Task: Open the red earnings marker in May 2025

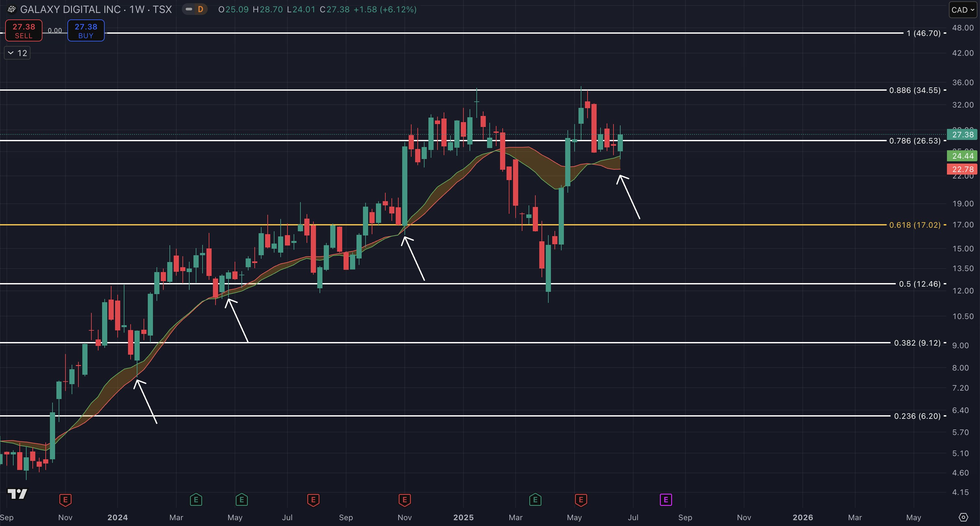Action: [x=581, y=500]
